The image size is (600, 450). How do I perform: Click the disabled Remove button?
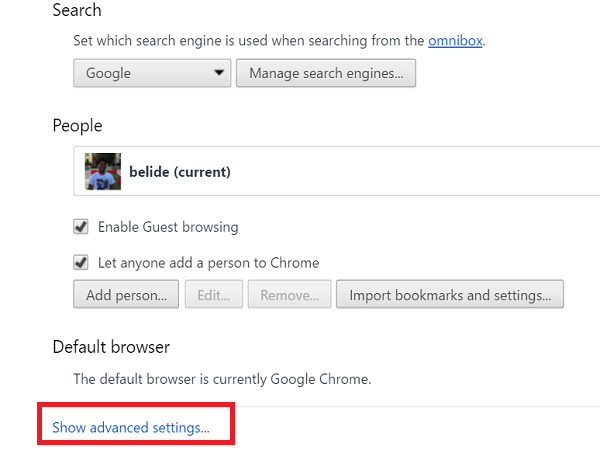point(289,295)
